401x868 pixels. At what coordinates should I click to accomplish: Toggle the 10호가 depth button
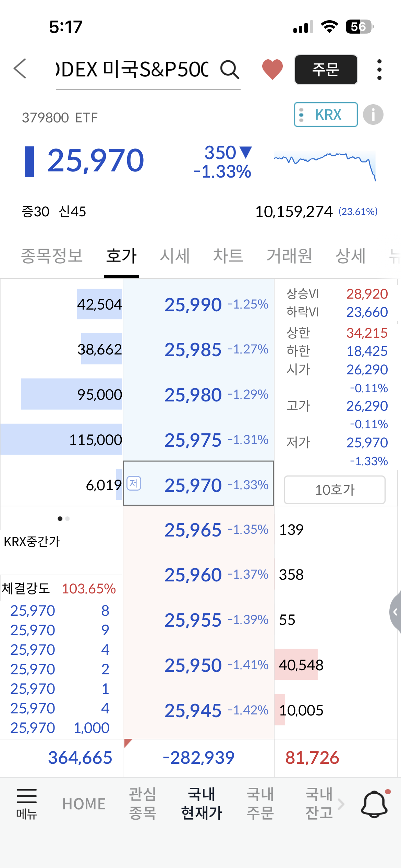click(335, 490)
